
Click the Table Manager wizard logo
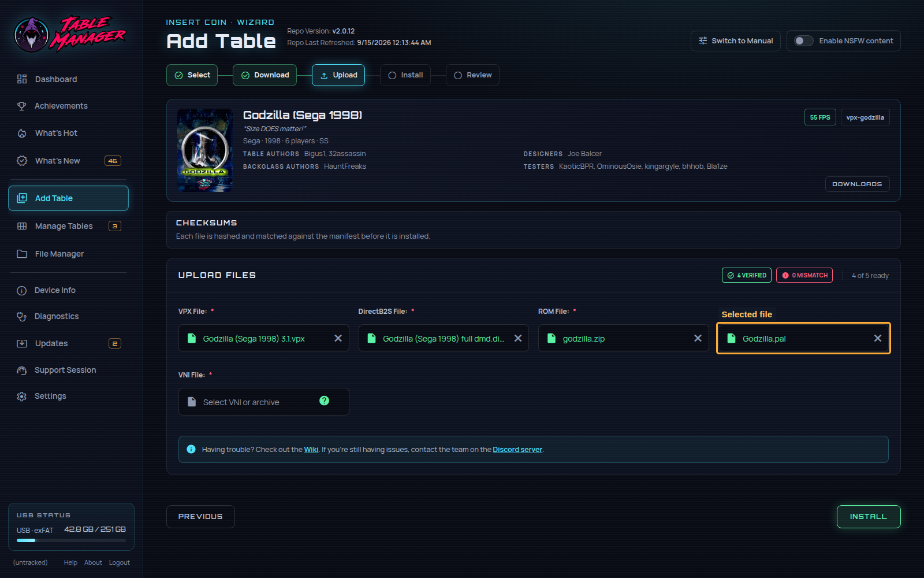[70, 34]
